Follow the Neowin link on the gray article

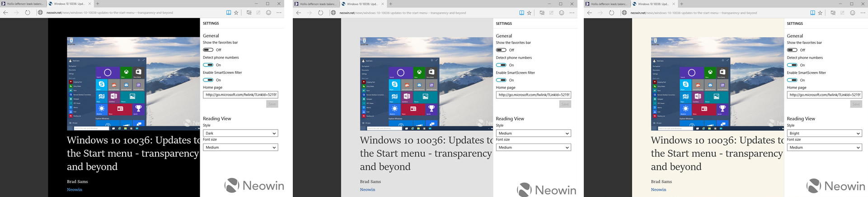click(367, 190)
